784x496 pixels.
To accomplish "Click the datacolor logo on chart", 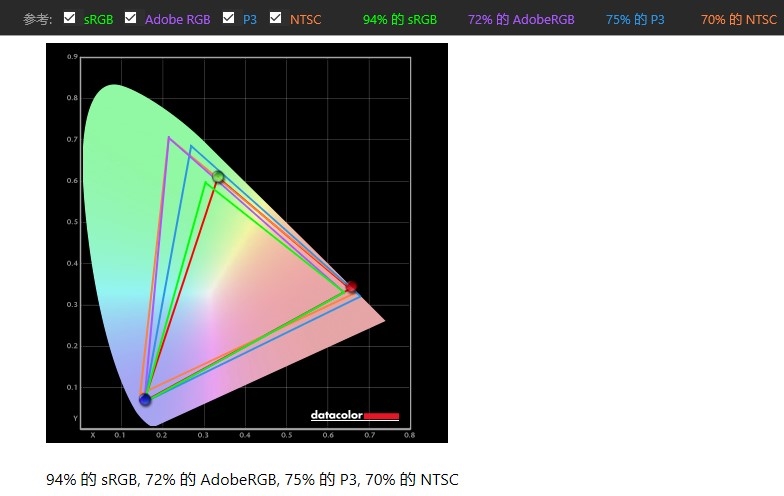I will (355, 416).
